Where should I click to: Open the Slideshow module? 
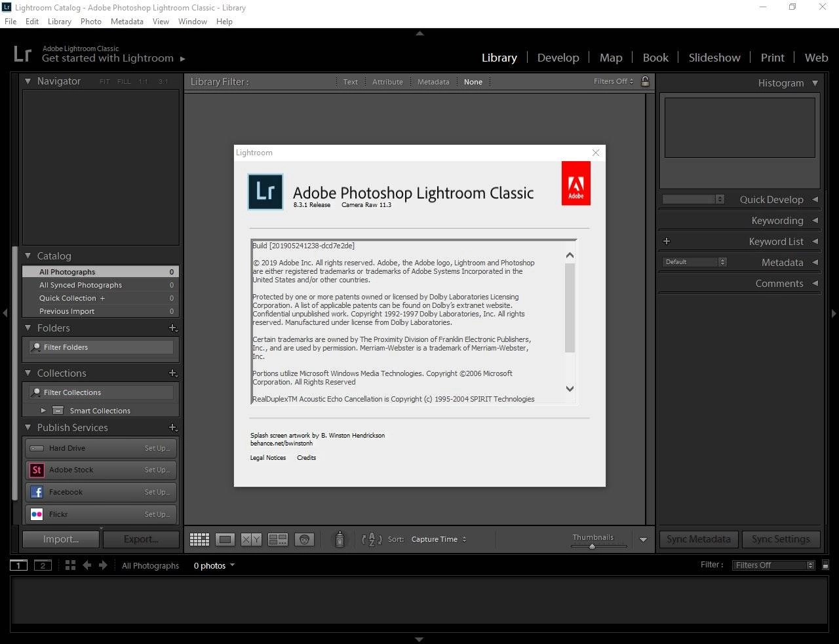click(714, 58)
